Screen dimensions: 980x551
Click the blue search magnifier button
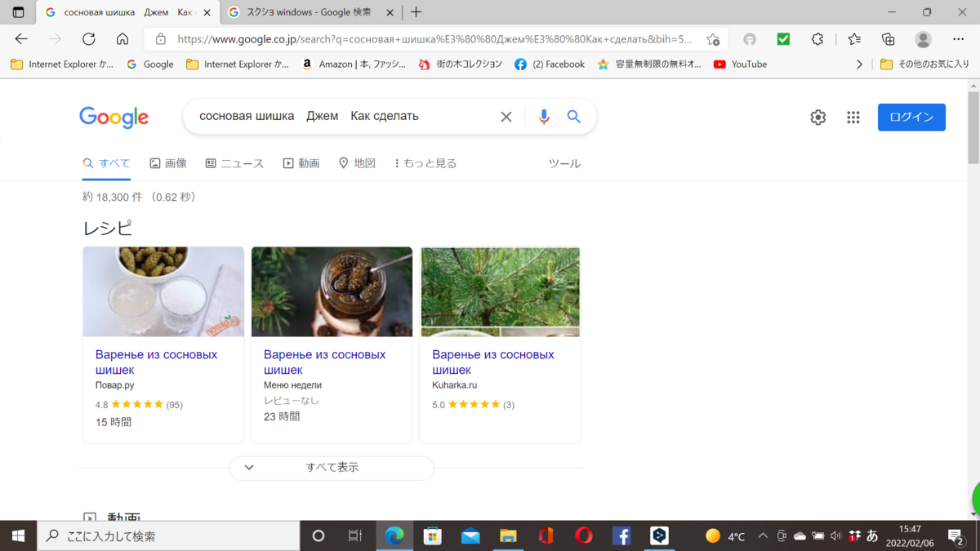click(574, 117)
